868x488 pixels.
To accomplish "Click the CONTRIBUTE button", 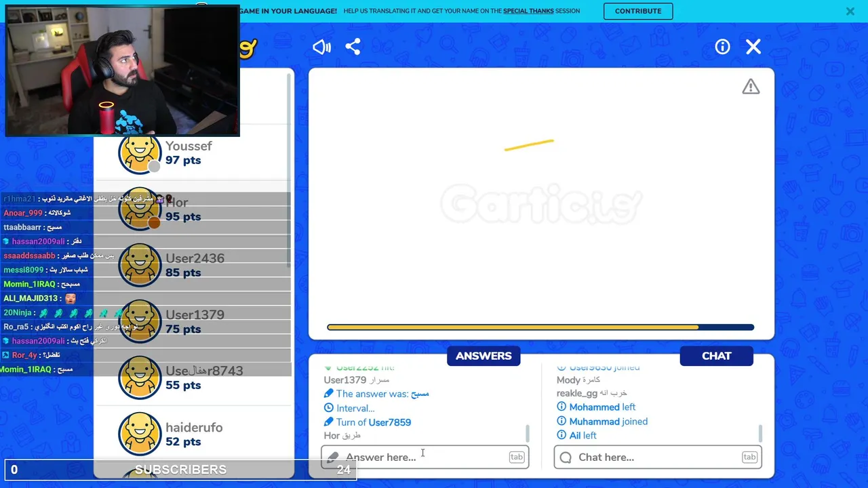I will click(x=638, y=11).
